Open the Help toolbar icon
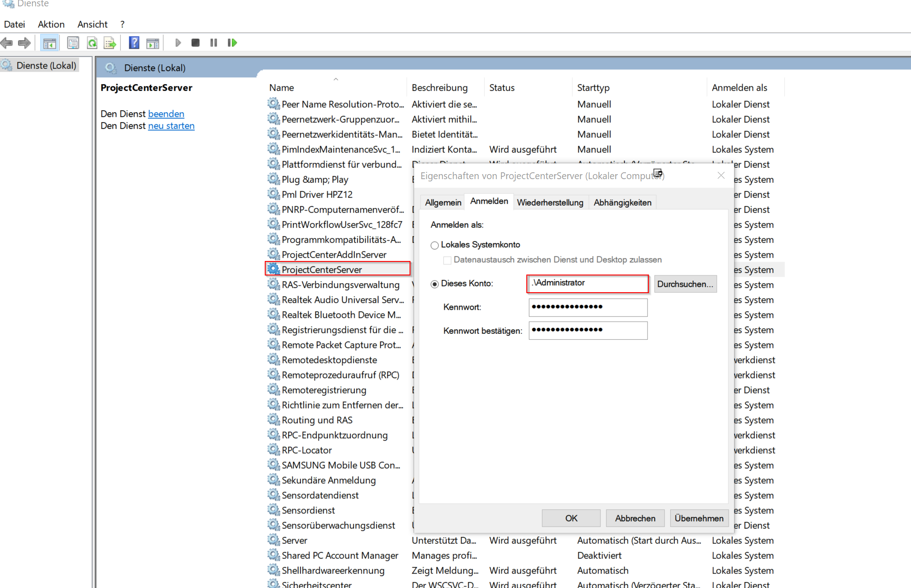The width and height of the screenshot is (911, 588). click(134, 43)
